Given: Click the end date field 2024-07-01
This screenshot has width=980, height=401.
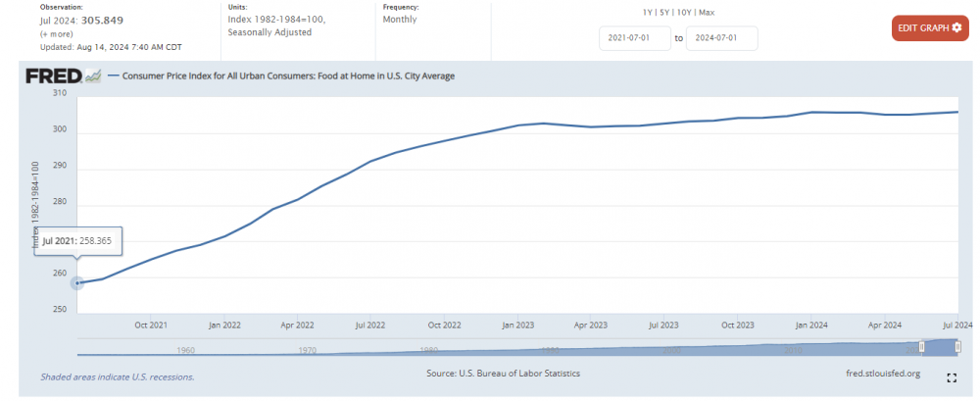Looking at the screenshot, I should 721,38.
